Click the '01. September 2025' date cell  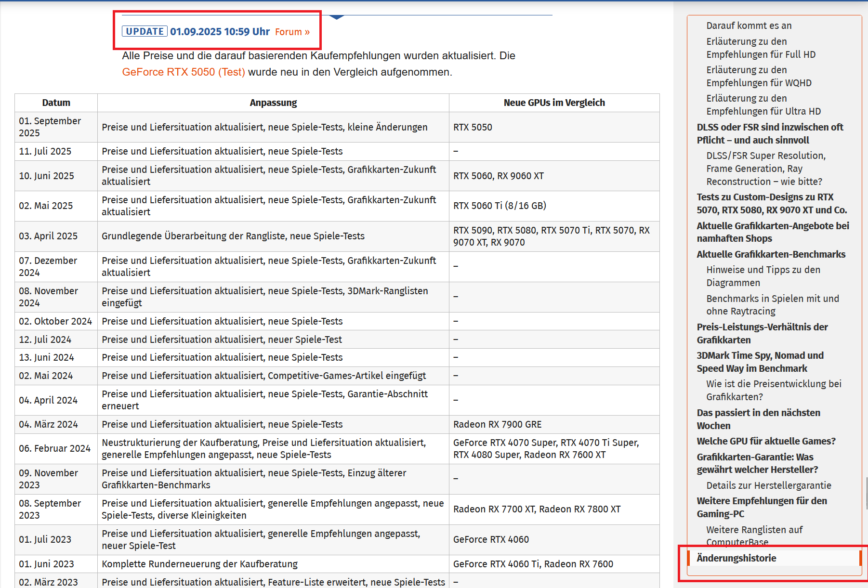pyautogui.click(x=56, y=127)
